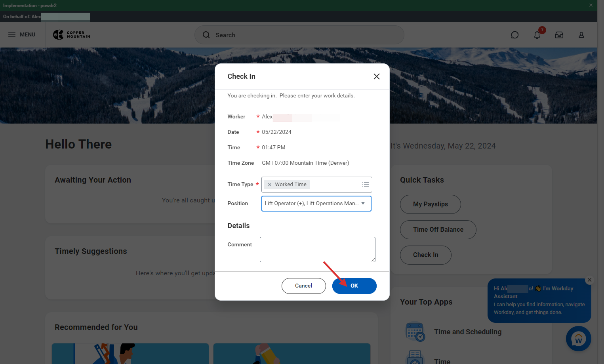Image resolution: width=604 pixels, height=364 pixels.
Task: Expand the Position dropdown
Action: click(x=316, y=204)
